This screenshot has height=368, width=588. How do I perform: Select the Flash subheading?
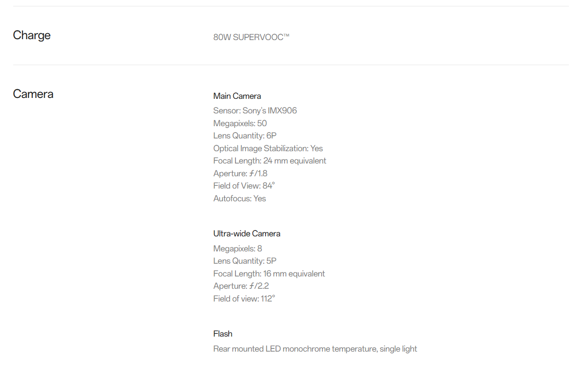223,334
